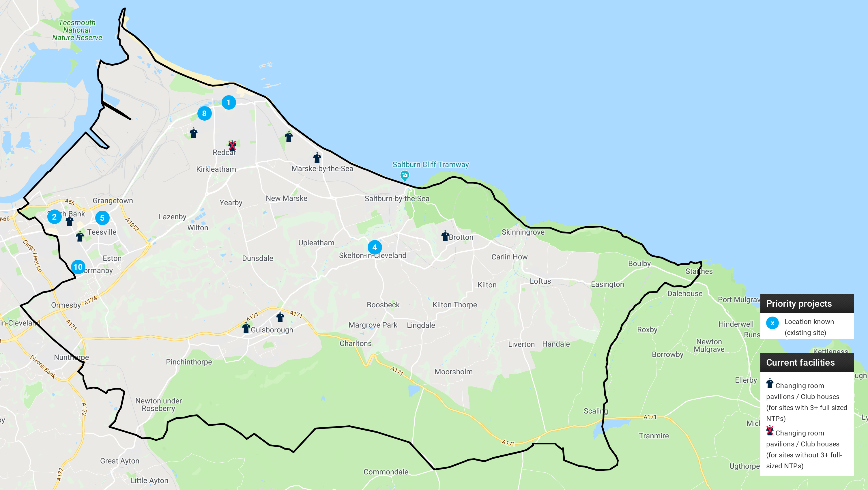Click the Redcar town label
868x490 pixels.
[x=224, y=152]
